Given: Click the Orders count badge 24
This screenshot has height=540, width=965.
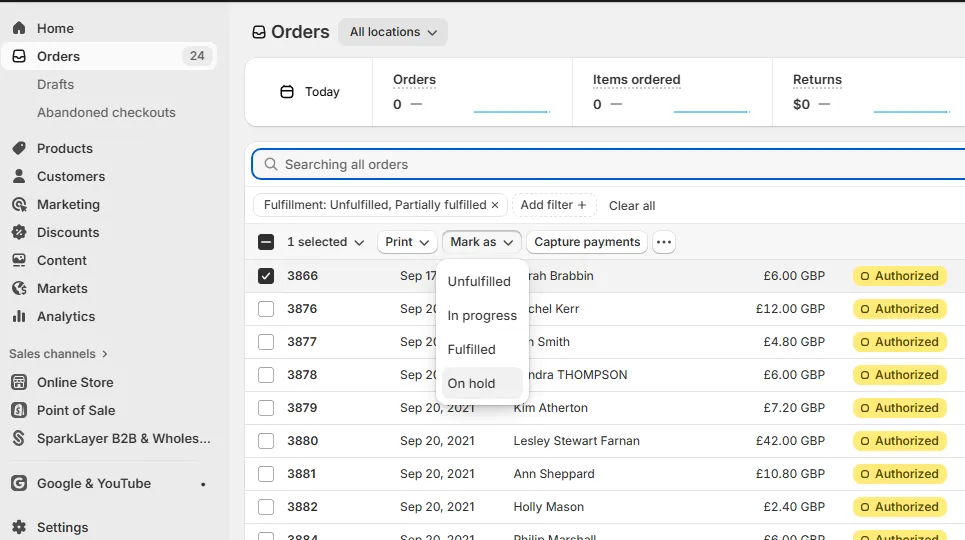Looking at the screenshot, I should click(x=197, y=56).
